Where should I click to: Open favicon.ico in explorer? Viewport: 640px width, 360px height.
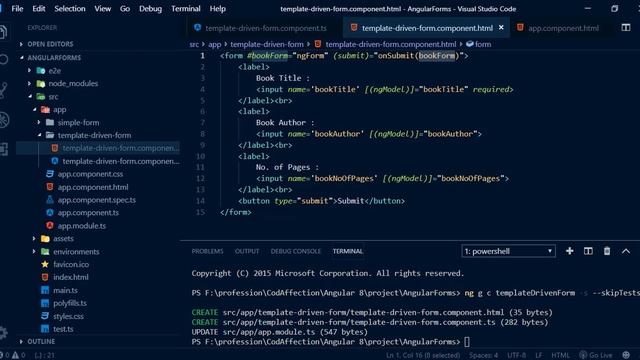pos(71,264)
